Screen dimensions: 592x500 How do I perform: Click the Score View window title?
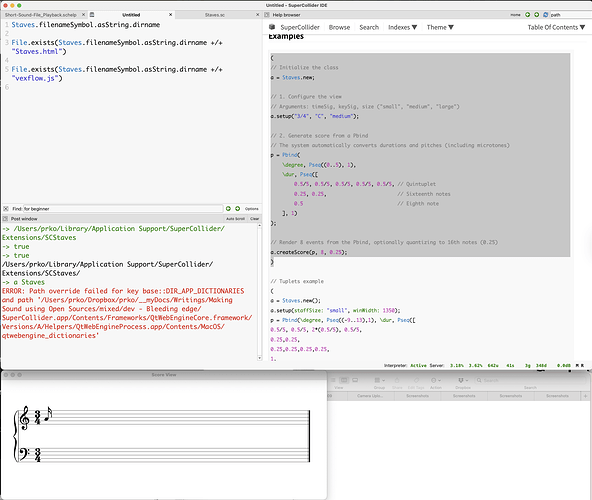pos(164,375)
